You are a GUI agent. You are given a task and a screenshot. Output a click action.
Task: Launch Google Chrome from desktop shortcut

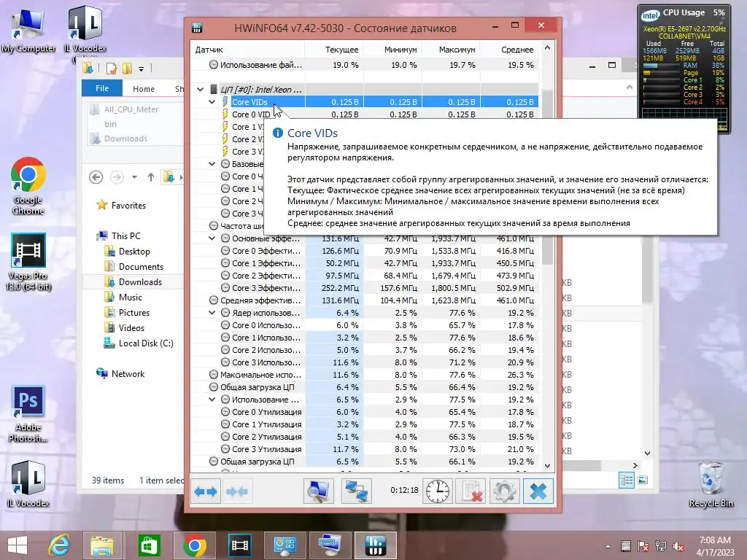pyautogui.click(x=28, y=186)
